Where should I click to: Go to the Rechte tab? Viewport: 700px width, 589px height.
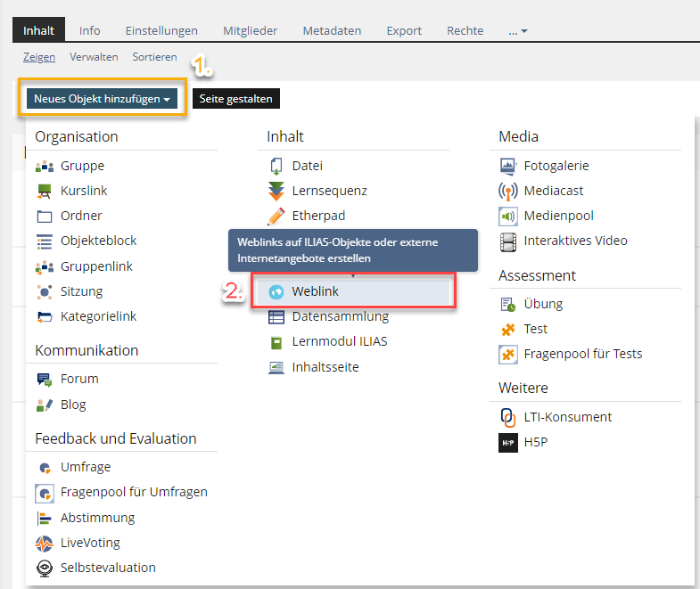(x=465, y=30)
